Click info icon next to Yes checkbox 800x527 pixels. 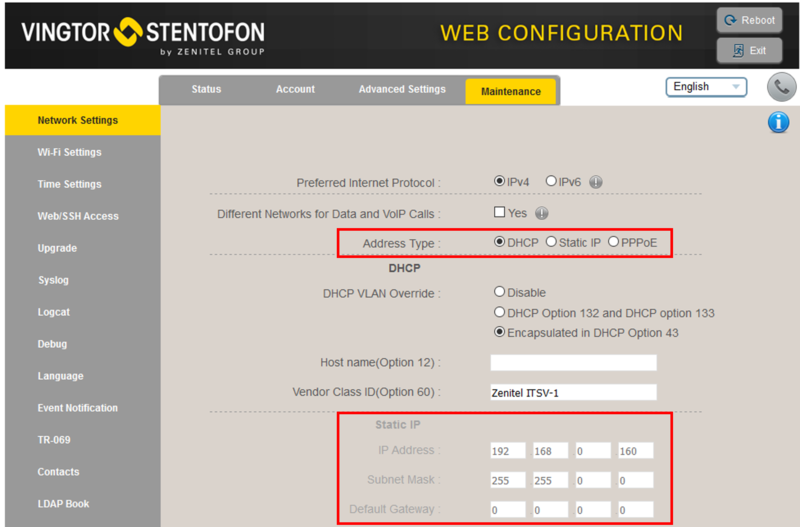(542, 213)
